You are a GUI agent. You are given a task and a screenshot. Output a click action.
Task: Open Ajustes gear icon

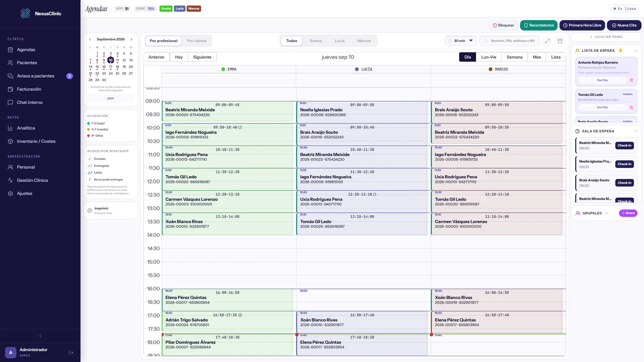point(10,193)
